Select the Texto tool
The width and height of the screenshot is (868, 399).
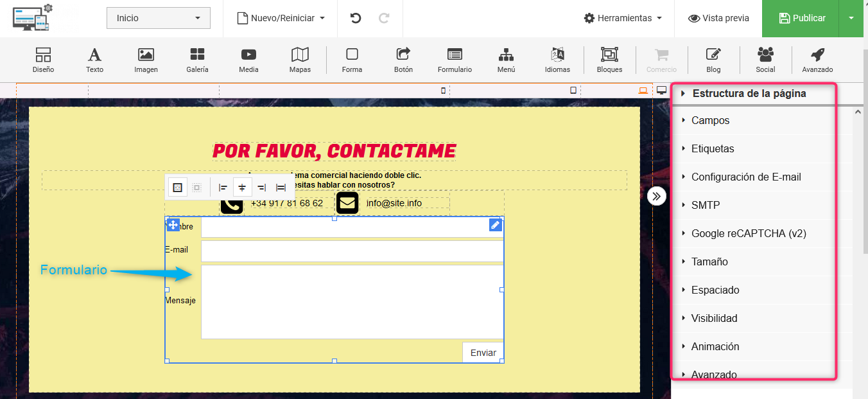pyautogui.click(x=94, y=60)
